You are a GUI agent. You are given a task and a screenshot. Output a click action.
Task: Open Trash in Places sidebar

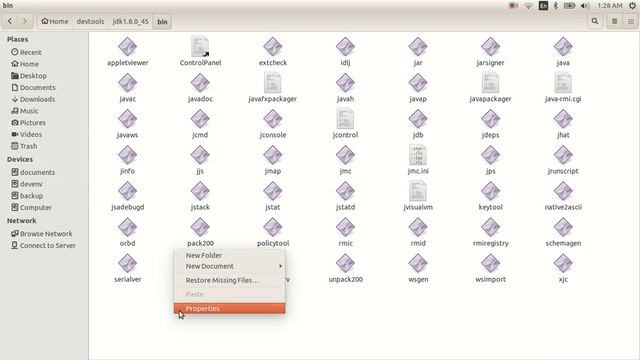pyautogui.click(x=24, y=146)
